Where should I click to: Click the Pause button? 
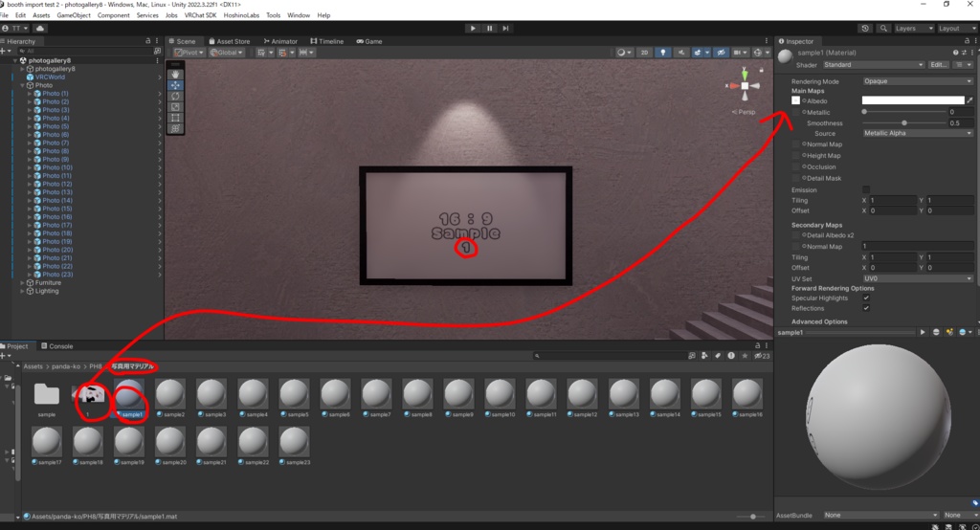(x=489, y=28)
